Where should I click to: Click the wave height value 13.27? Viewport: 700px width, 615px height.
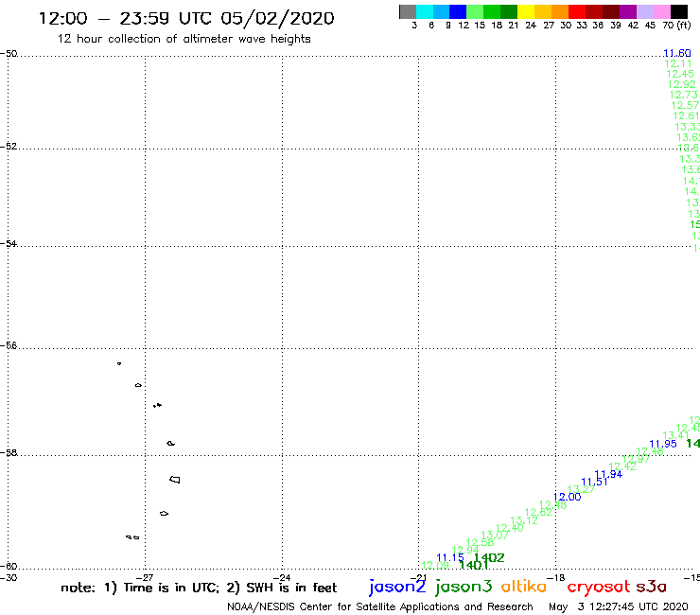[x=581, y=489]
